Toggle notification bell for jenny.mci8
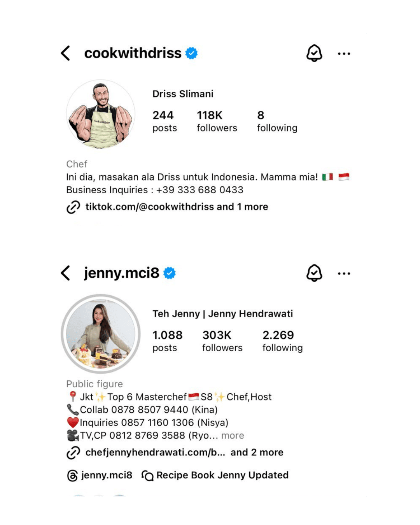Viewport: 420px width, 525px height. 314,273
